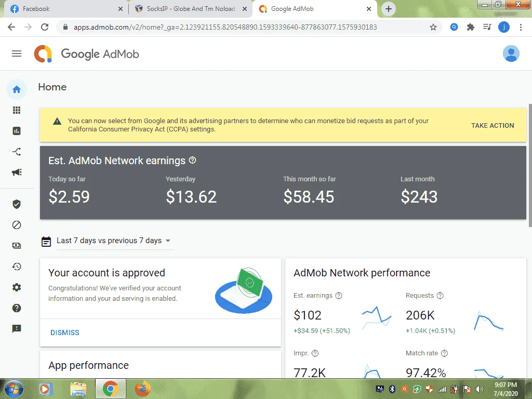Click the Google AdMob logo
The height and width of the screenshot is (399, 532).
pyautogui.click(x=87, y=54)
